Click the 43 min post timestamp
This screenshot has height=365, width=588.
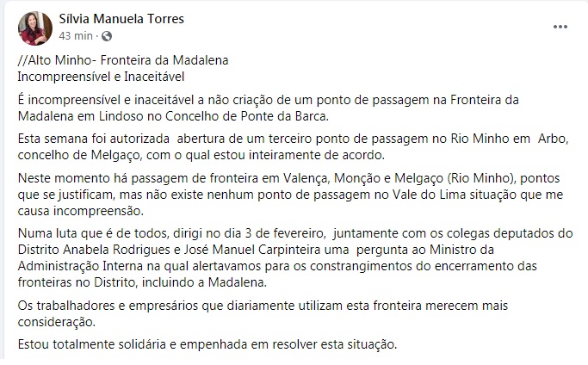pyautogui.click(x=76, y=35)
